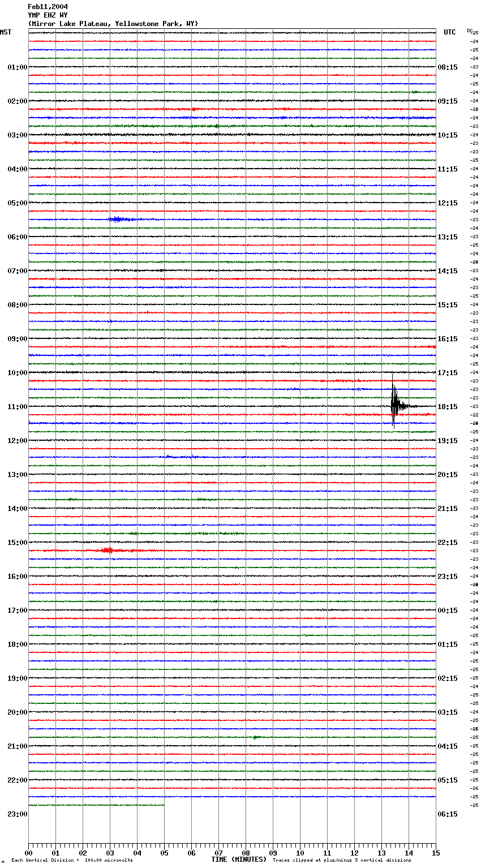Click the '22:00' MST time label
The height and width of the screenshot is (868, 481).
[x=18, y=780]
